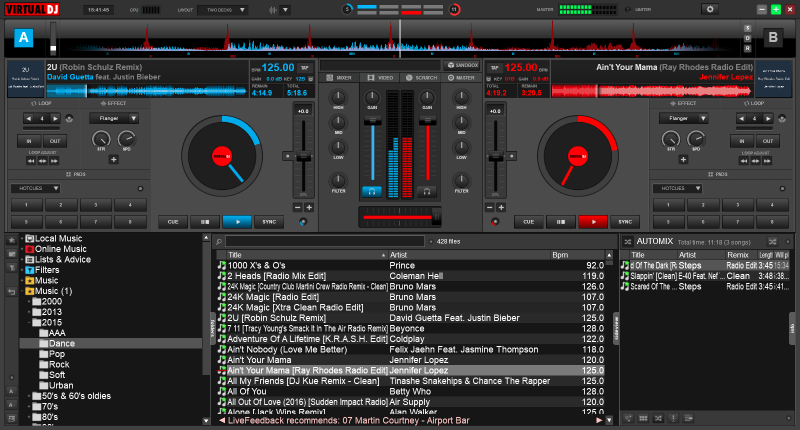Image resolution: width=800 pixels, height=430 pixels.
Task: Click CUE button on deck A
Action: click(x=173, y=222)
